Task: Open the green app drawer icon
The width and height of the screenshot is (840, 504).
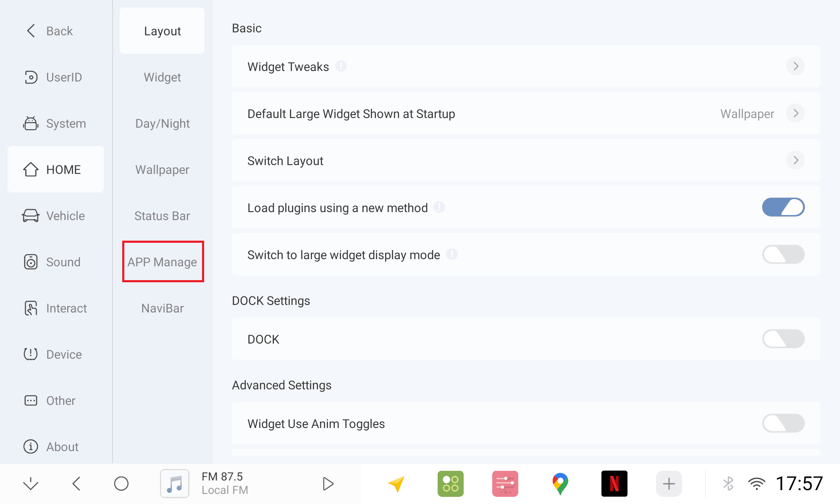Action: pyautogui.click(x=450, y=484)
